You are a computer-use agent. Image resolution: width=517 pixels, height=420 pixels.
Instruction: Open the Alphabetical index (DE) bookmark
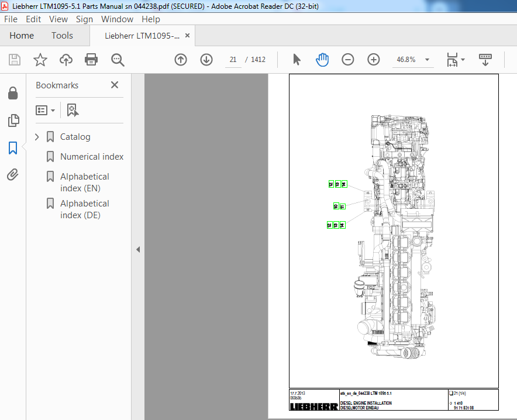tap(85, 209)
